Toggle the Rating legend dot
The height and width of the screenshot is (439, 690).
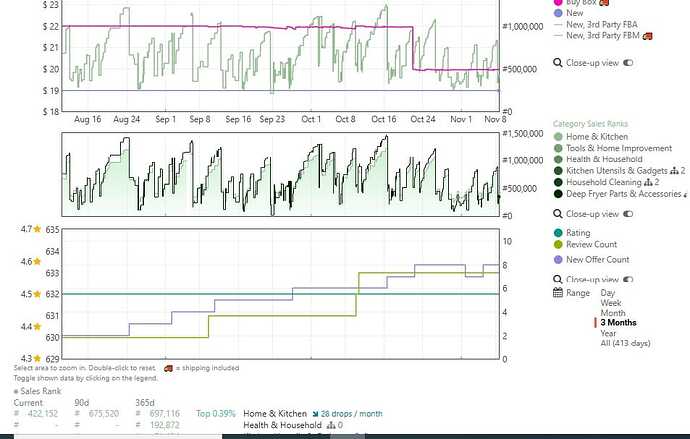tap(558, 233)
